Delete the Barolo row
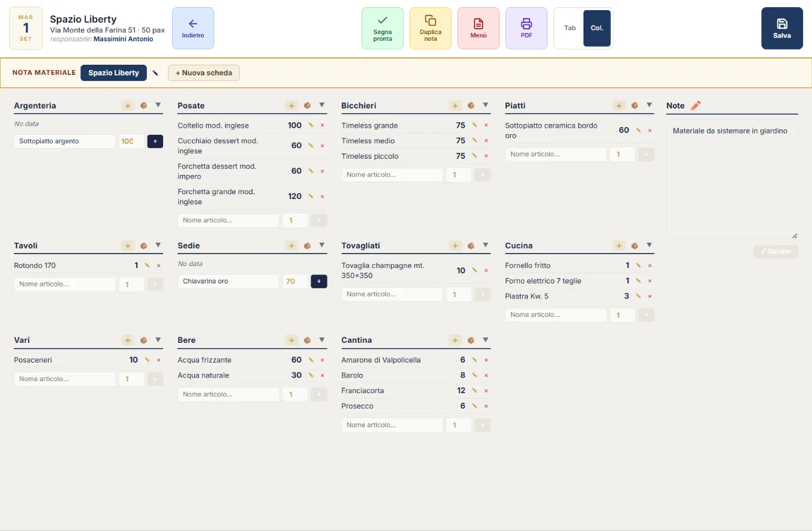This screenshot has height=531, width=812. point(486,375)
